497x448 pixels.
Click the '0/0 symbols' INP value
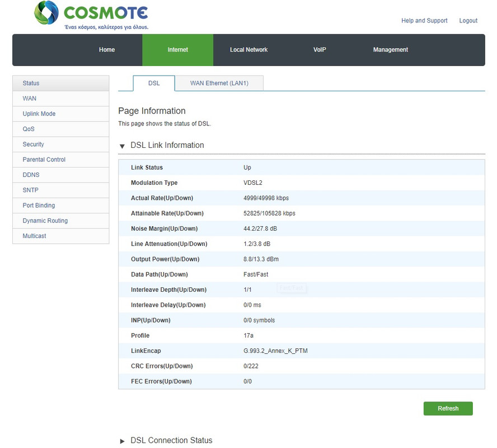tap(259, 320)
